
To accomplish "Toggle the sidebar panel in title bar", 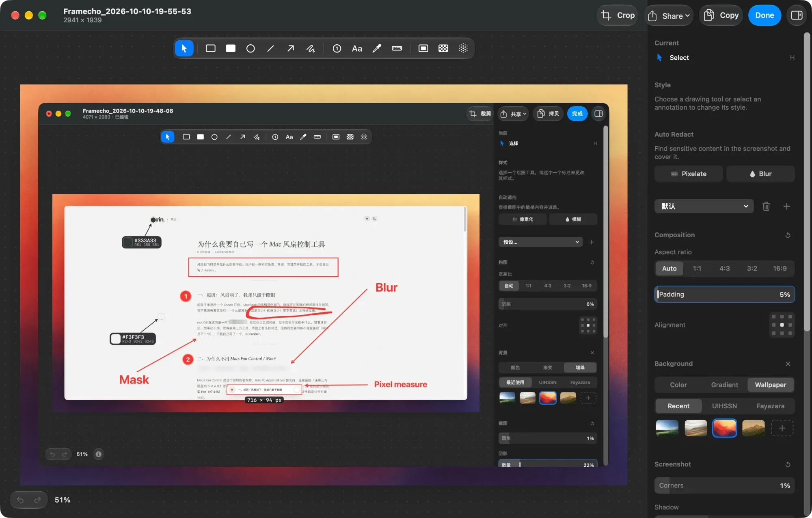I will coord(797,15).
